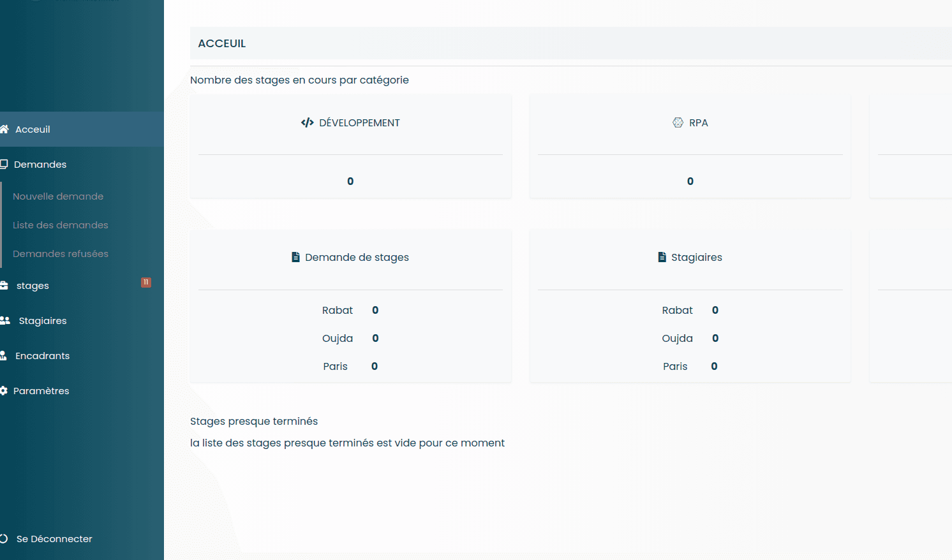This screenshot has width=952, height=560.
Task: Click the ACCEUIL page header title
Action: 222,43
